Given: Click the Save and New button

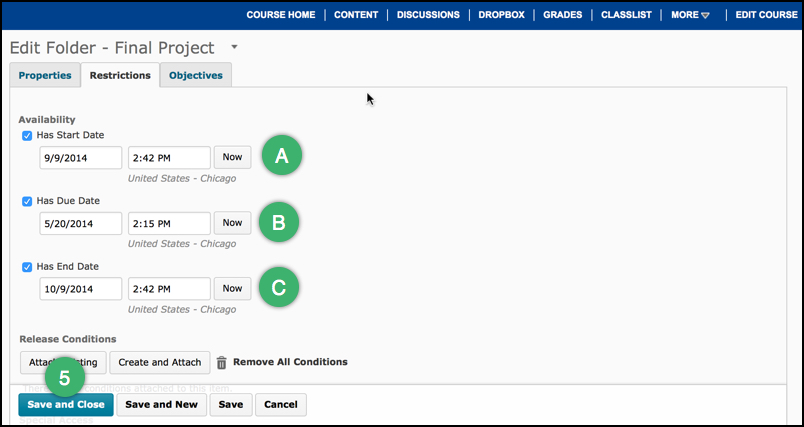Looking at the screenshot, I should pos(162,404).
